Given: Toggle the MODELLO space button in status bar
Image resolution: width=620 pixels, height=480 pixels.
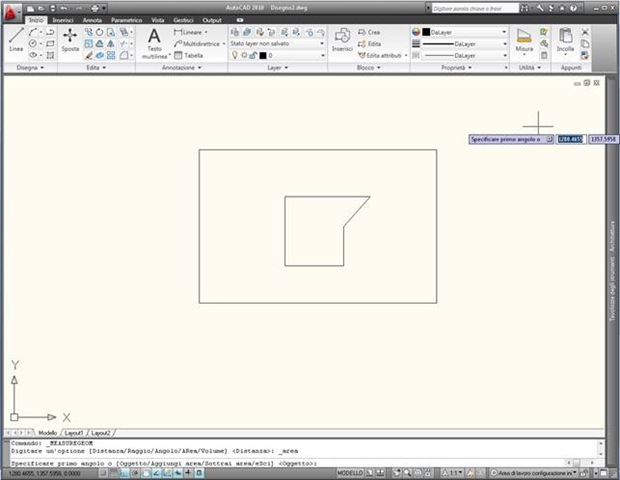Looking at the screenshot, I should click(x=350, y=473).
